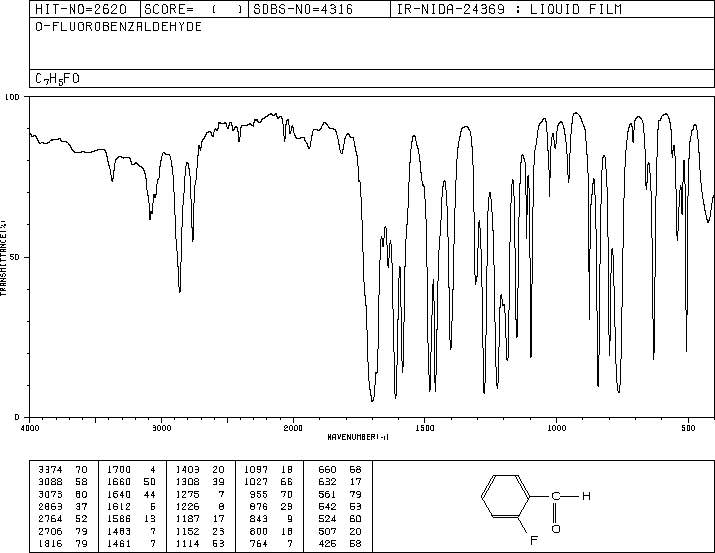Click the carbonyl carbon atom C
The image size is (715, 553).
tap(556, 496)
